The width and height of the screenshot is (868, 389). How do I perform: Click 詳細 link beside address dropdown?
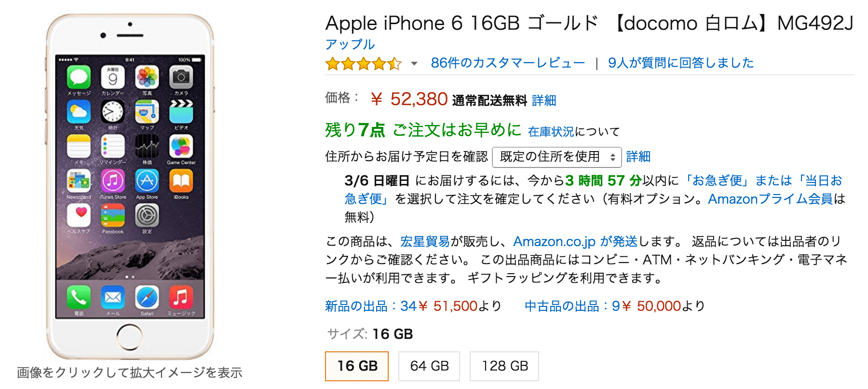pos(638,157)
